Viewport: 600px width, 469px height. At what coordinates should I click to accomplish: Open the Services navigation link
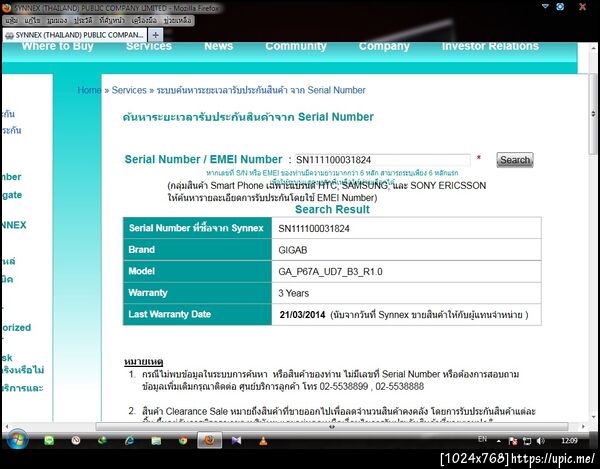pos(149,46)
